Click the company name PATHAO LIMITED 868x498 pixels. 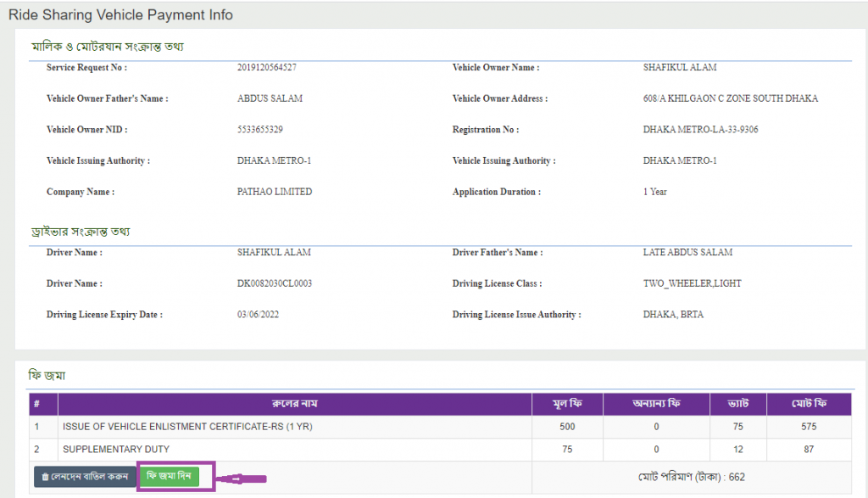coord(275,192)
